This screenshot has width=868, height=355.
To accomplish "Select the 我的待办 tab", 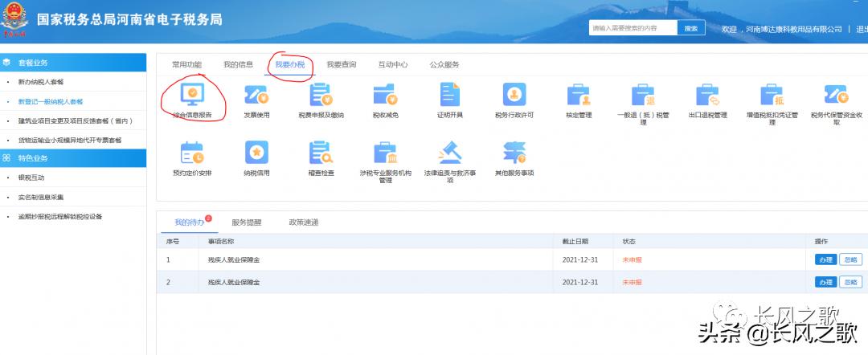I will 190,222.
